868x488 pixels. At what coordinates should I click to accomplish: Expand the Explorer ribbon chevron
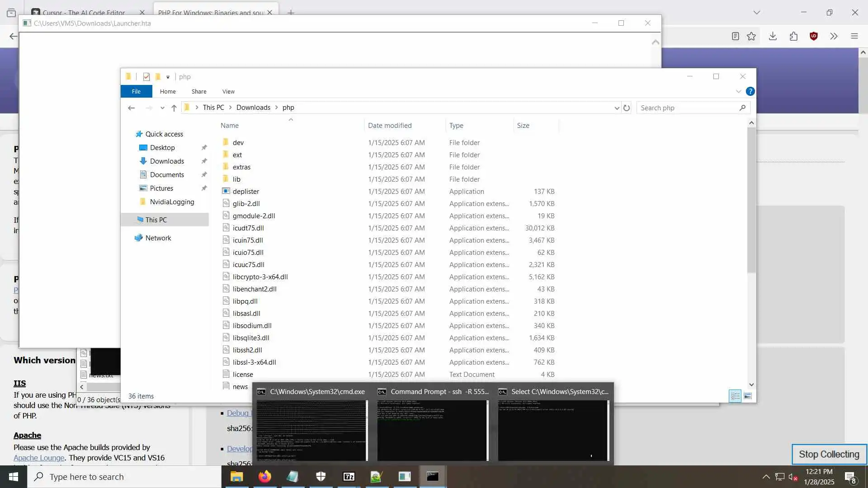pos(738,91)
